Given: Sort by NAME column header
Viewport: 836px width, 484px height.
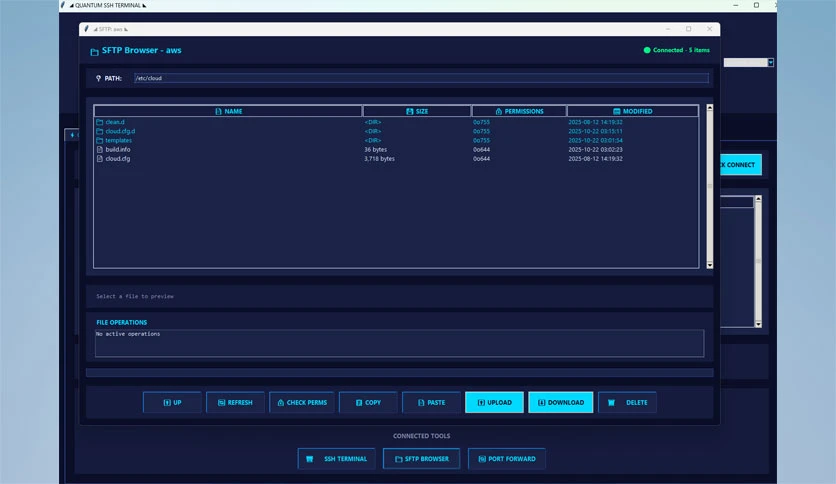Looking at the screenshot, I should point(228,111).
